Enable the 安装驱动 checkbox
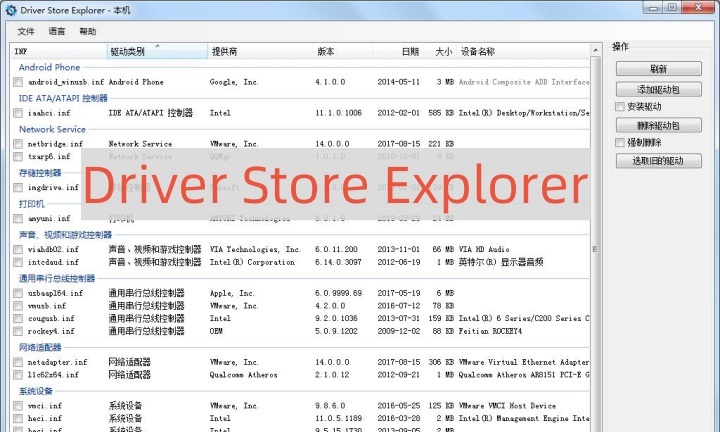Image resolution: width=720 pixels, height=432 pixels. point(620,107)
